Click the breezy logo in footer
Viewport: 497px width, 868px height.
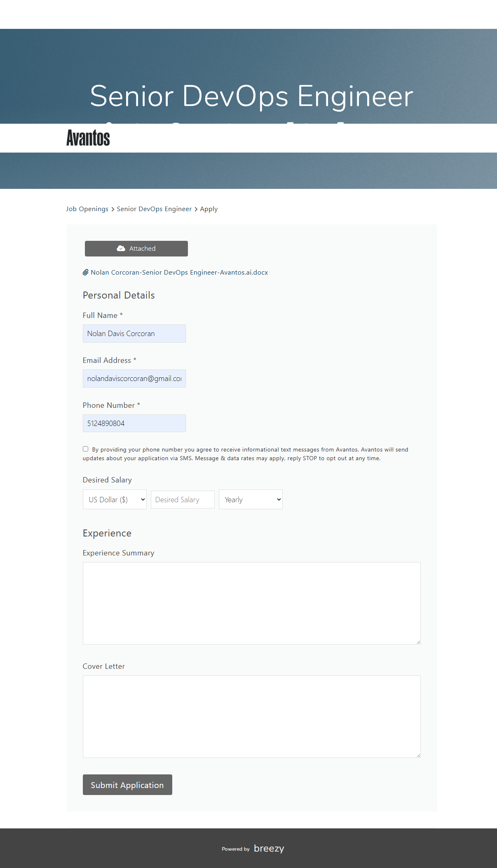click(269, 848)
